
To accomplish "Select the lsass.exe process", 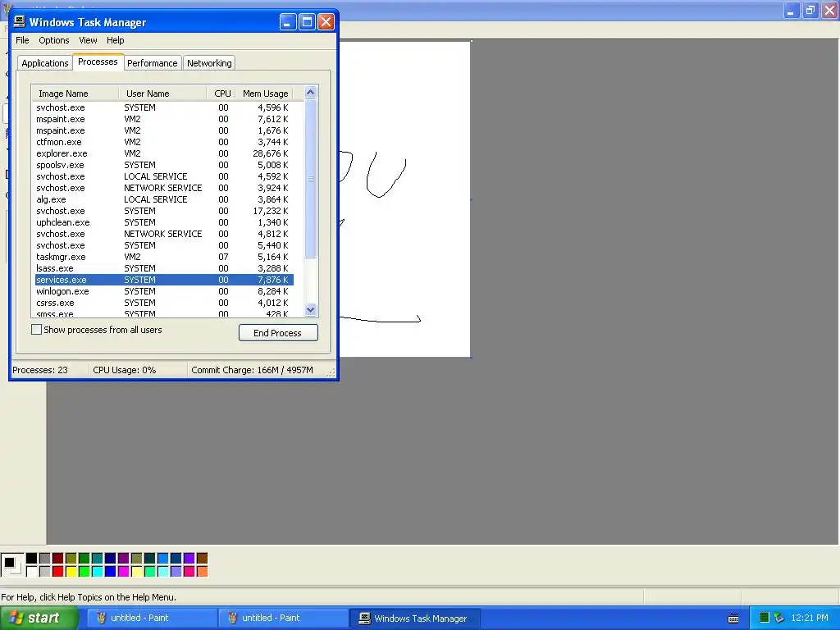I will (164, 268).
